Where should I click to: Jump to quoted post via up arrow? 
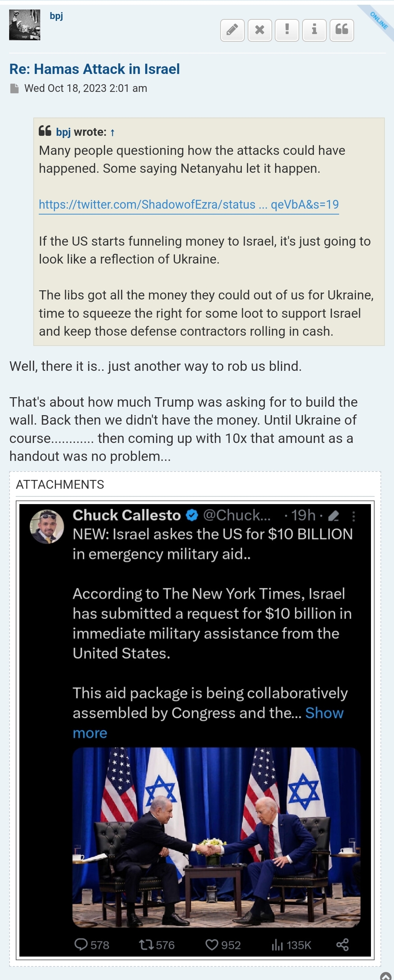coord(113,133)
